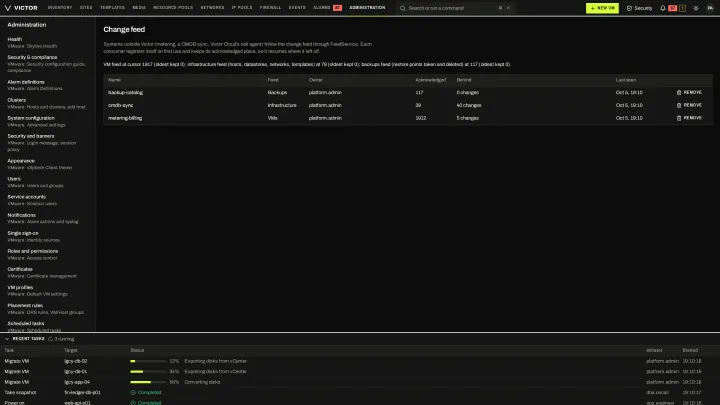The image size is (720, 405).
Task: Focus the Search or run a command field
Action: point(455,8)
